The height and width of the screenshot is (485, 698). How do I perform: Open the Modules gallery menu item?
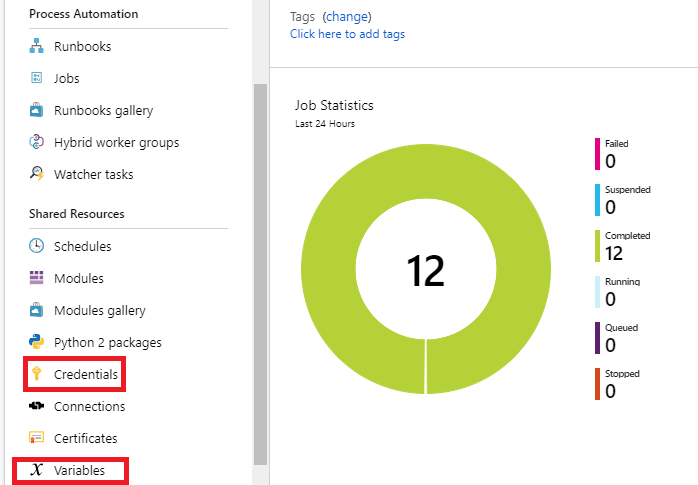(x=99, y=310)
